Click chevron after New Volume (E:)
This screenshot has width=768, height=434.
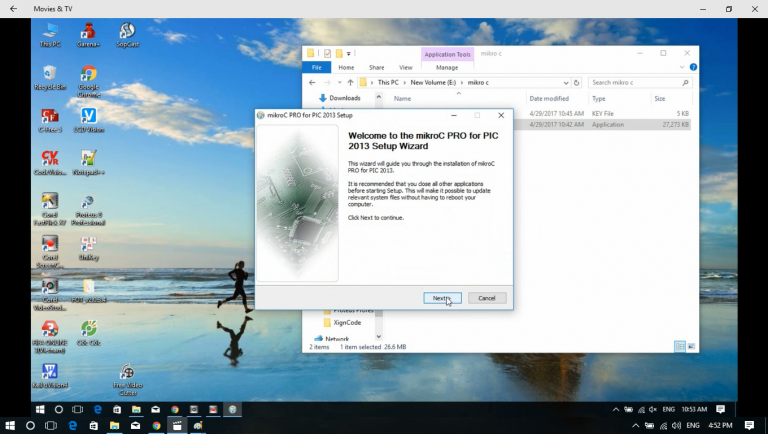(461, 83)
